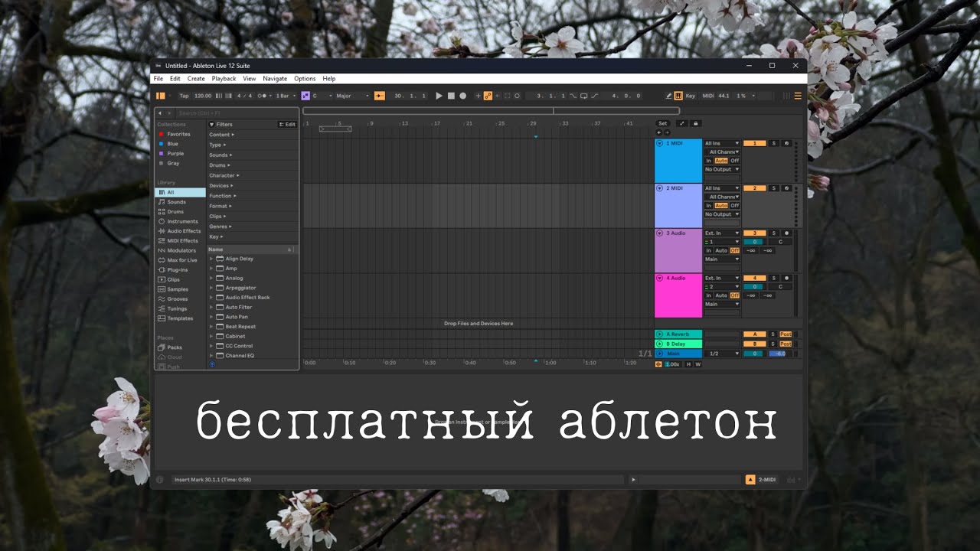The height and width of the screenshot is (551, 980).
Task: Solo the 1 MIDI track
Action: click(773, 143)
